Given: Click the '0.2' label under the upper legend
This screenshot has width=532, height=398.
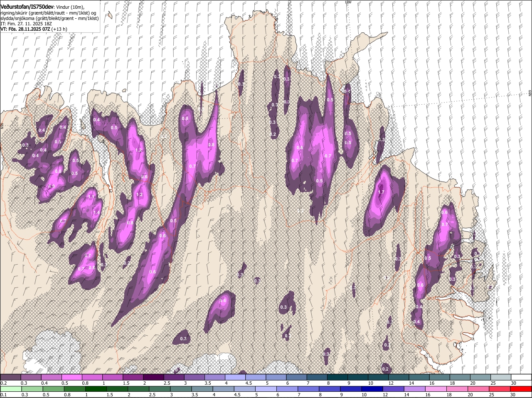Looking at the screenshot, I should coord(3,383).
